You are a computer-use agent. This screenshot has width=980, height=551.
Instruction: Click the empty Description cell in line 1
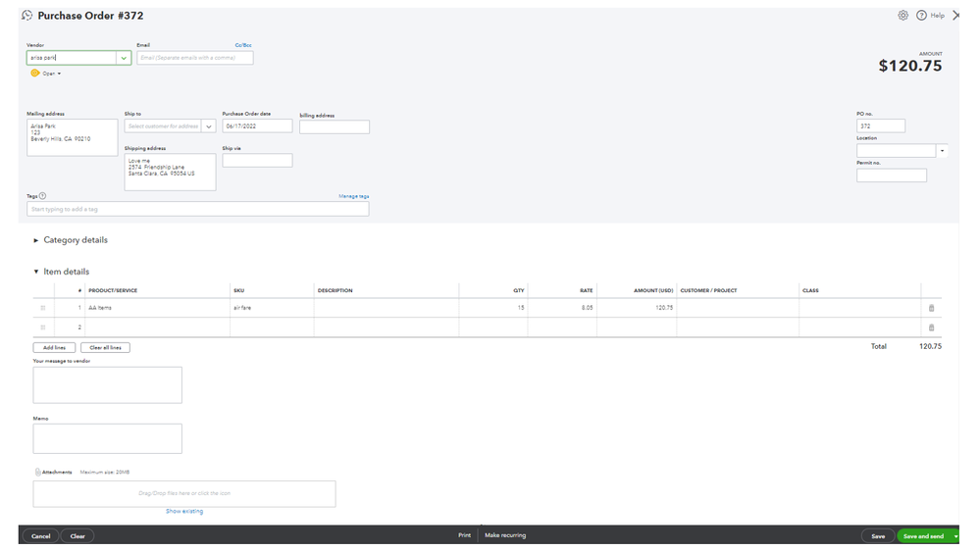[387, 308]
